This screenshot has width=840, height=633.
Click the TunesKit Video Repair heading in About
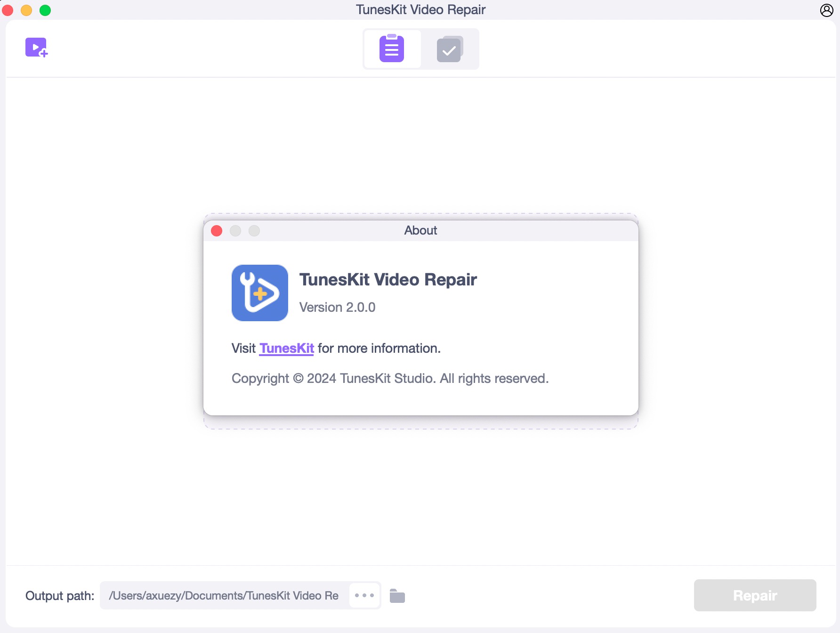coord(388,280)
